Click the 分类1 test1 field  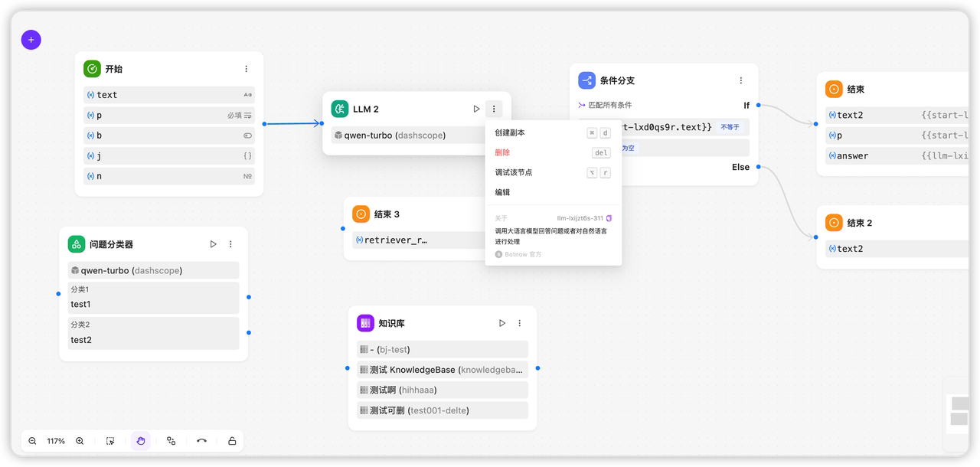coord(153,298)
